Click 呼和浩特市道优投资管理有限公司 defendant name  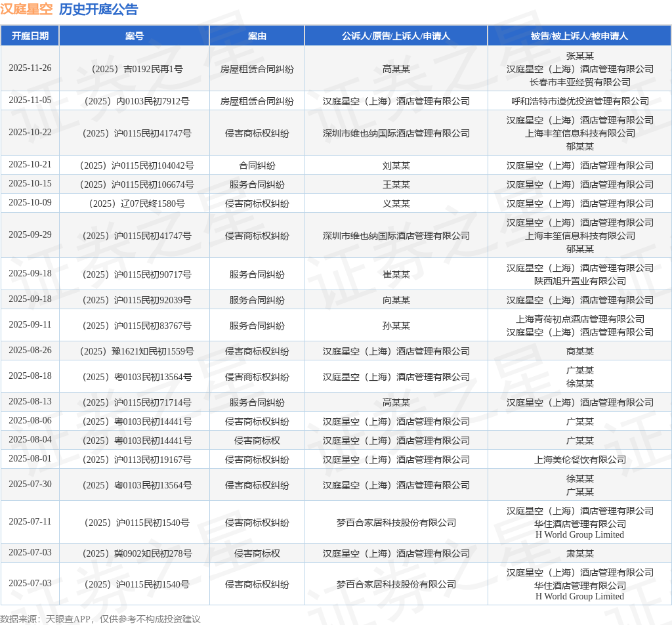click(x=579, y=101)
